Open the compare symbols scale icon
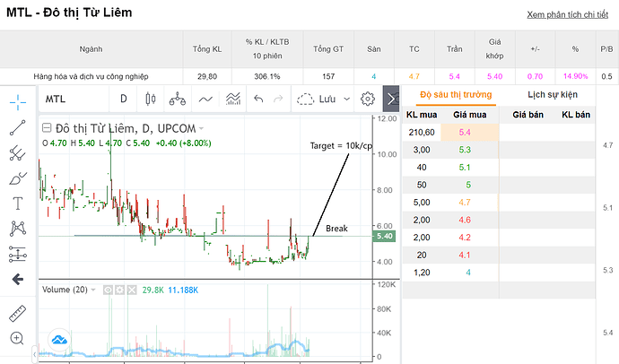Image resolution: width=619 pixels, height=364 pixels. click(178, 99)
